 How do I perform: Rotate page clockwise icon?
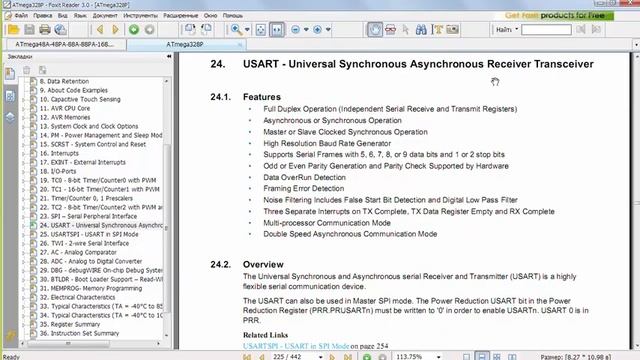190,29
